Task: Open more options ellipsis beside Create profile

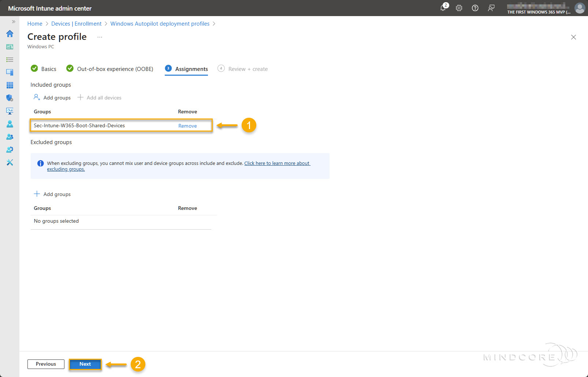Action: point(100,37)
